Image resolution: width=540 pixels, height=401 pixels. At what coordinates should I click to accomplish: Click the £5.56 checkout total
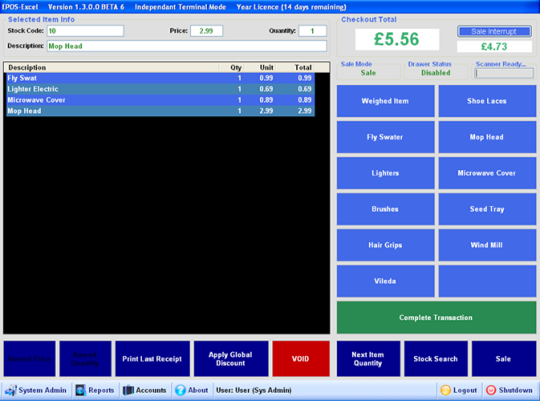(397, 39)
